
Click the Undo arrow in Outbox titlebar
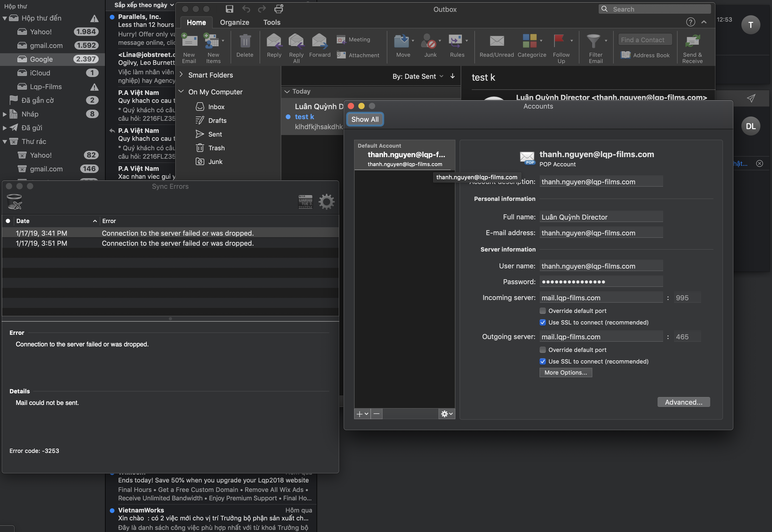246,9
